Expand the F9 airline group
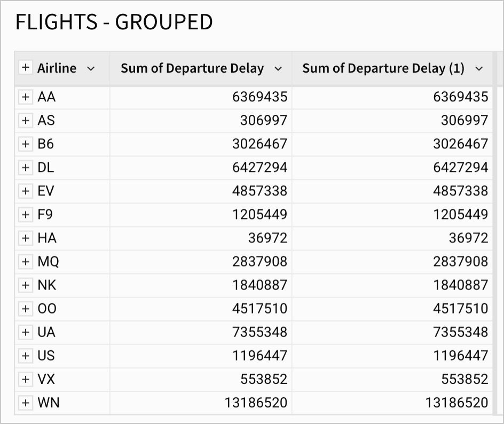 point(25,214)
